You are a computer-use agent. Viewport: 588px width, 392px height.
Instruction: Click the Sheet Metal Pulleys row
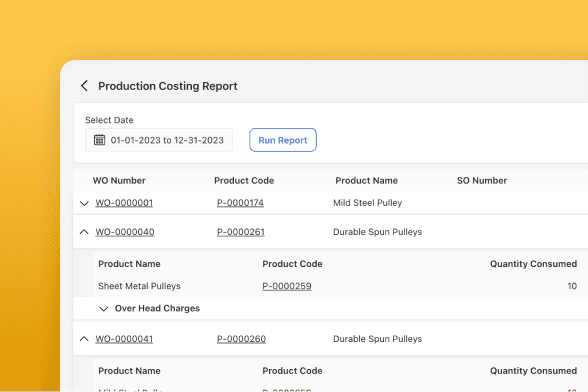[331, 286]
